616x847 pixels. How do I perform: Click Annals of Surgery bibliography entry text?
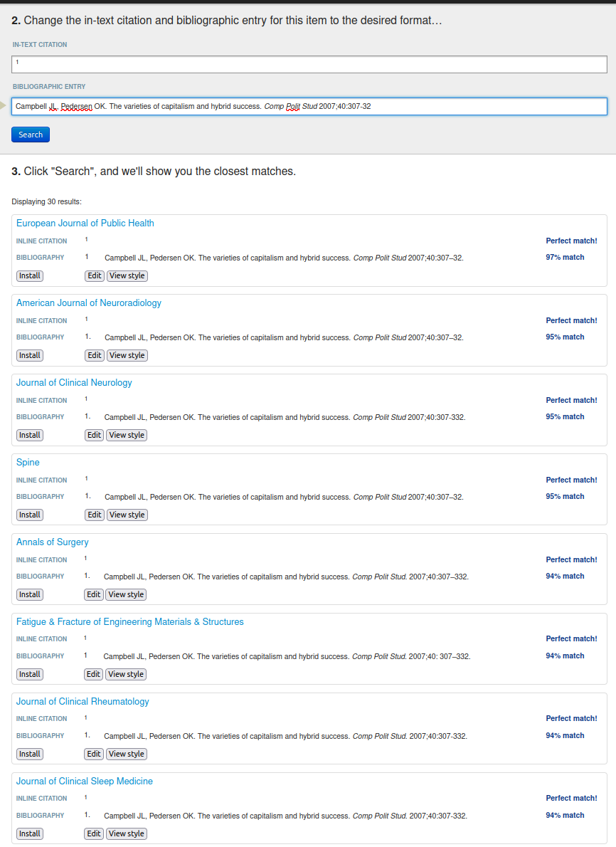286,577
